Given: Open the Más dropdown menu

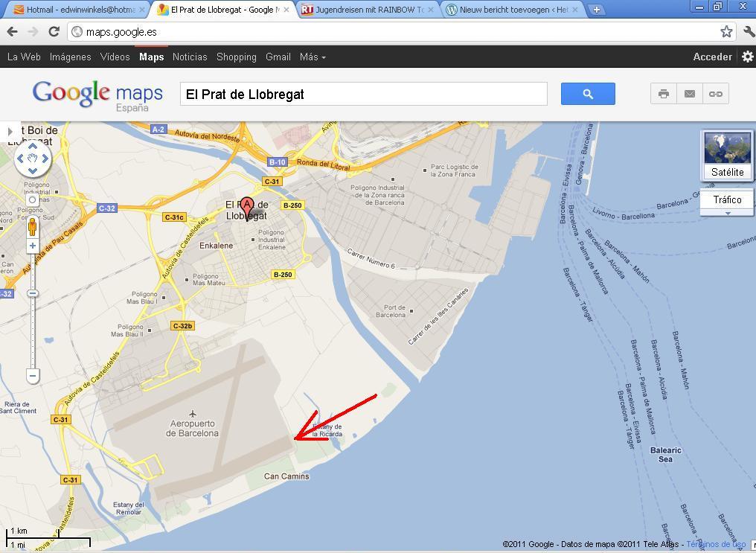Looking at the screenshot, I should (x=313, y=57).
